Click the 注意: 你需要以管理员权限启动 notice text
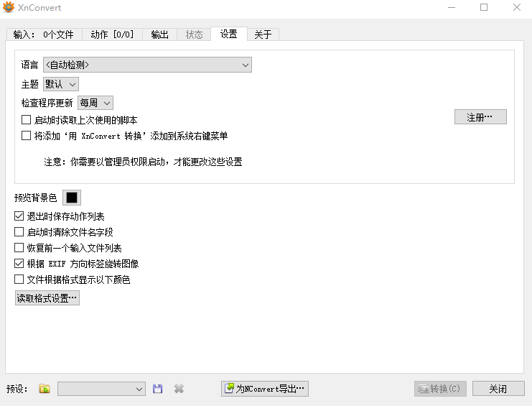The height and width of the screenshot is (406, 532). 143,162
